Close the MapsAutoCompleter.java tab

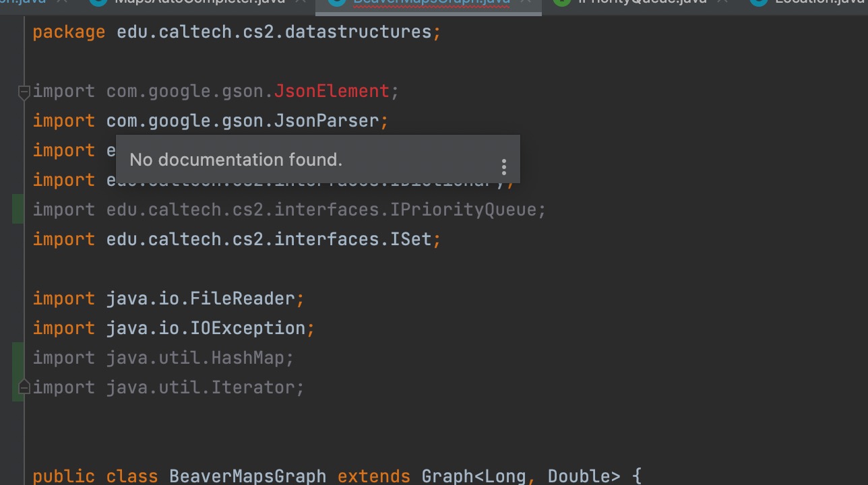[302, 2]
